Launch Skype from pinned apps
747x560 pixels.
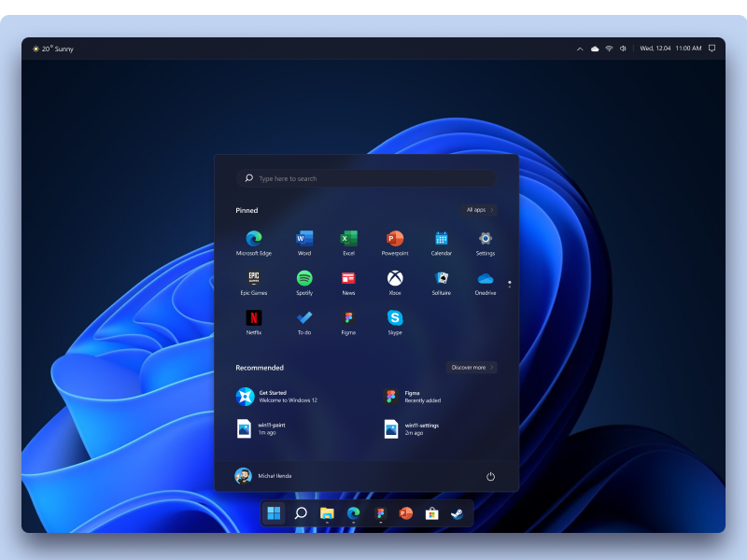coord(394,320)
